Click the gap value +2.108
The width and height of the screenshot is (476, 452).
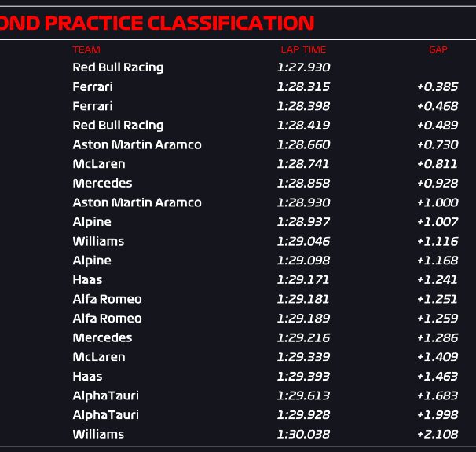click(438, 435)
